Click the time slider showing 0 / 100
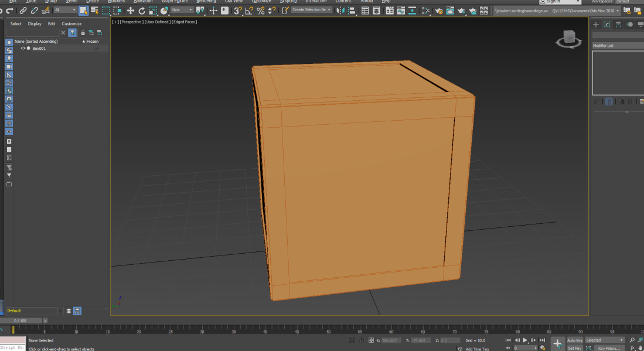Screen dimensions: 644x351 21,321
